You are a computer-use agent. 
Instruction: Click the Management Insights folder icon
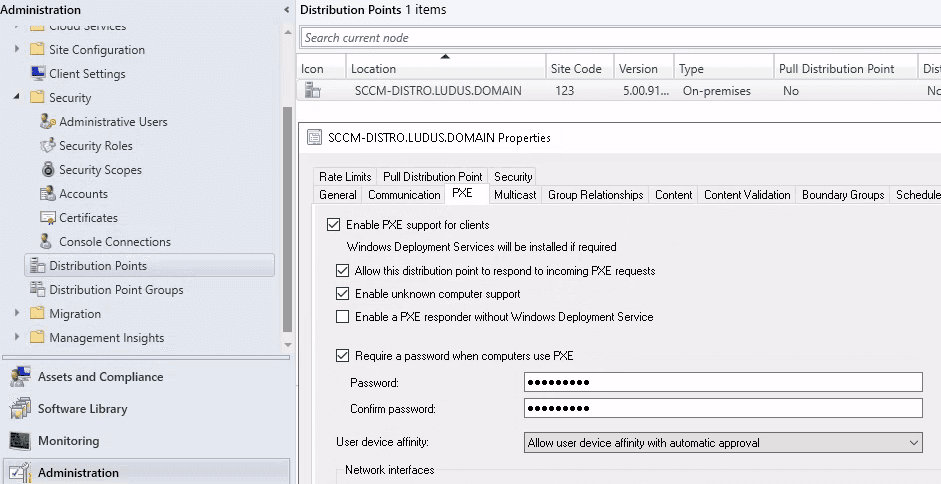[x=37, y=337]
